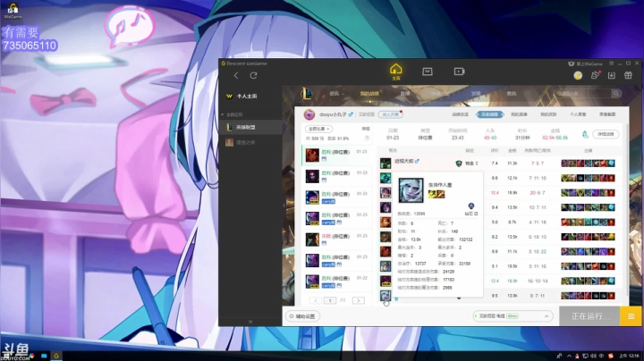Image resolution: width=644 pixels, height=361 pixels.
Task: Open the 我的皮肤 sub-tab
Action: (x=548, y=114)
